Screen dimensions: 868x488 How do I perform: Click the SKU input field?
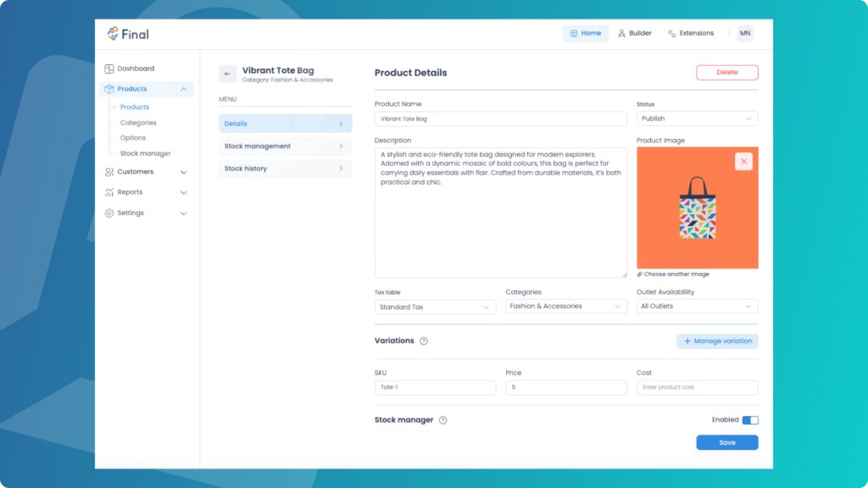point(435,387)
